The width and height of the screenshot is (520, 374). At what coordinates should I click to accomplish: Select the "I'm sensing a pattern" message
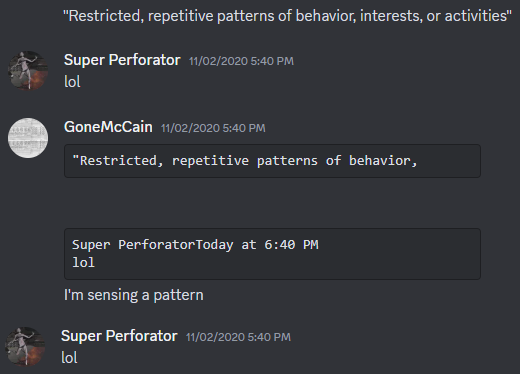[x=134, y=295]
